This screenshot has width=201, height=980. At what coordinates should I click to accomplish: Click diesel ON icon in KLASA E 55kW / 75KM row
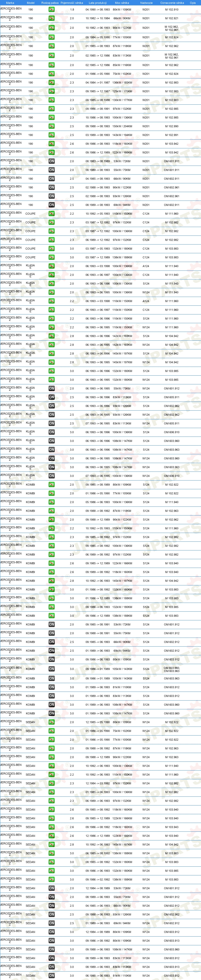pos(51,389)
